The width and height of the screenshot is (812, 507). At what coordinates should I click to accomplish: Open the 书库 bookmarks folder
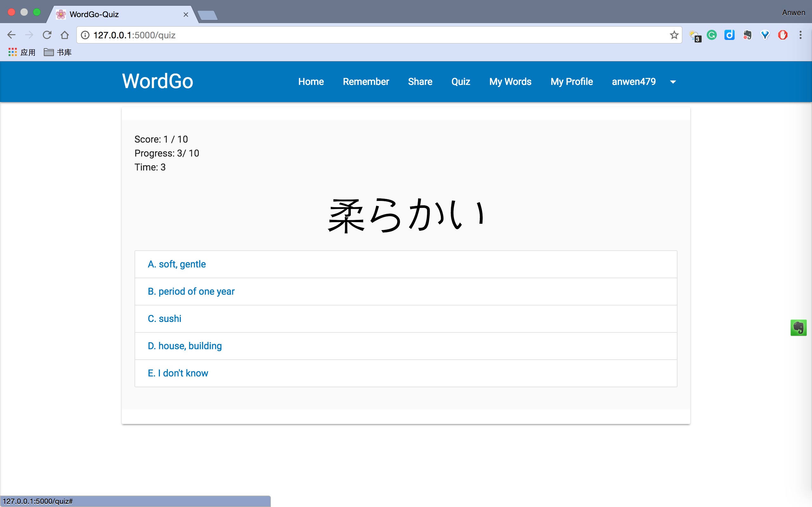click(58, 52)
